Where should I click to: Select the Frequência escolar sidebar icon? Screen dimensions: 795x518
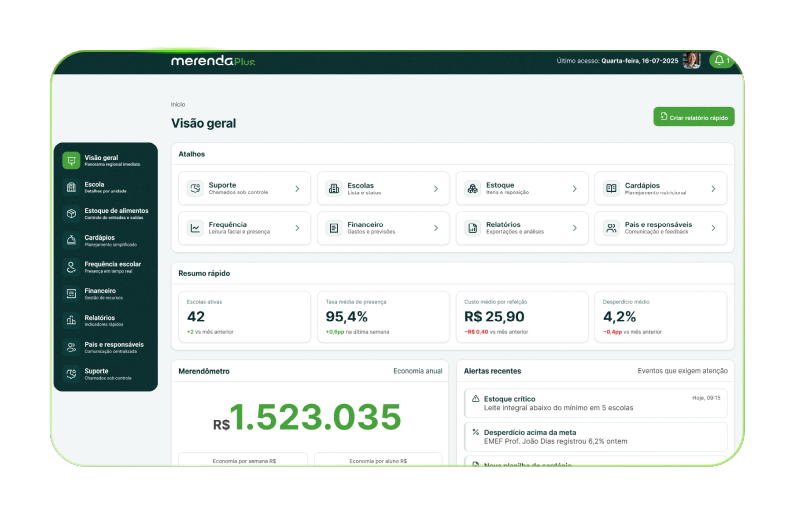(71, 267)
